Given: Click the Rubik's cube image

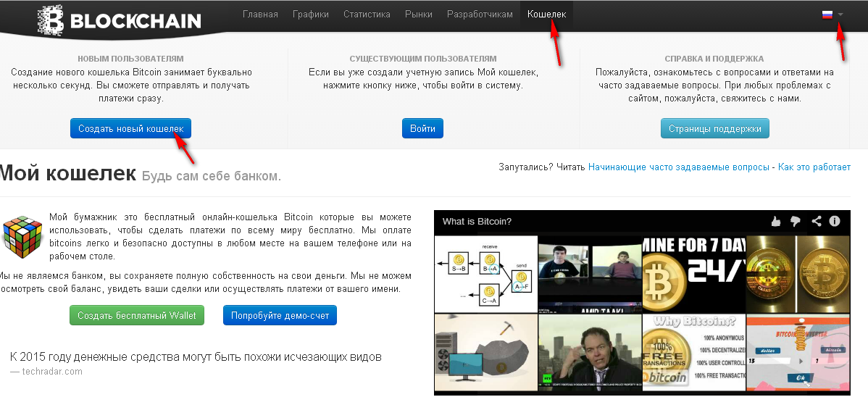Looking at the screenshot, I should pyautogui.click(x=22, y=238).
